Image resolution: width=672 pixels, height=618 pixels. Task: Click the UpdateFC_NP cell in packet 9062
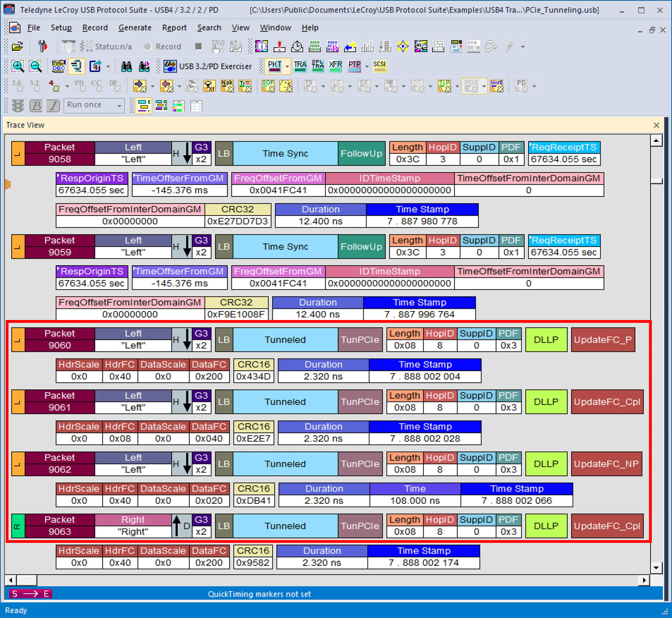606,464
